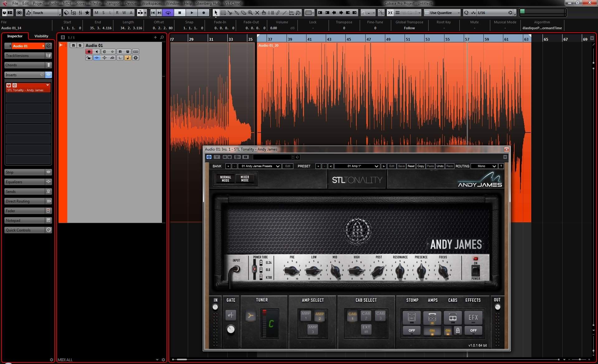This screenshot has height=364, width=598.
Task: Select the Zoom magnifier tool
Action: pos(250,13)
